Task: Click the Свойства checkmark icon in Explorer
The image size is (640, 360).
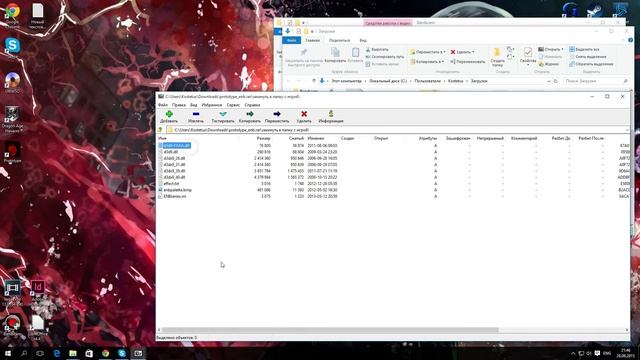Action: coord(528,52)
